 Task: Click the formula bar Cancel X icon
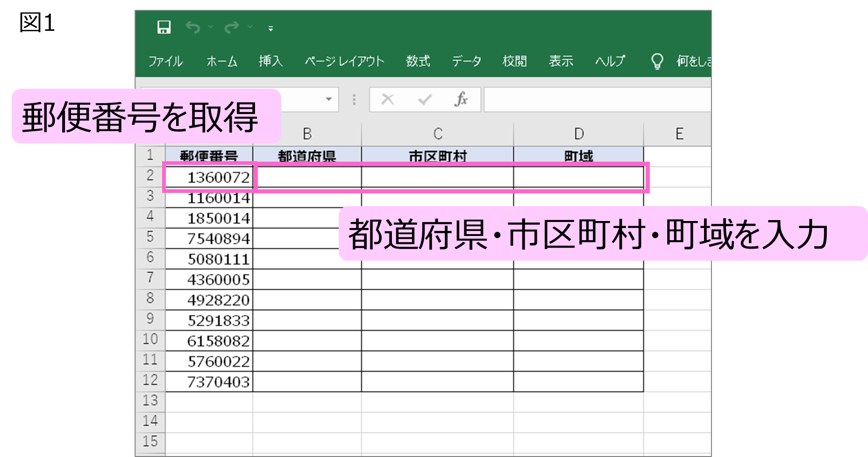click(388, 99)
